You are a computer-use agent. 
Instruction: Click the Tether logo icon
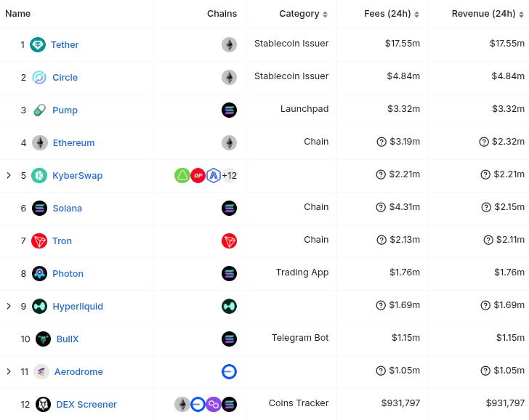pos(38,44)
